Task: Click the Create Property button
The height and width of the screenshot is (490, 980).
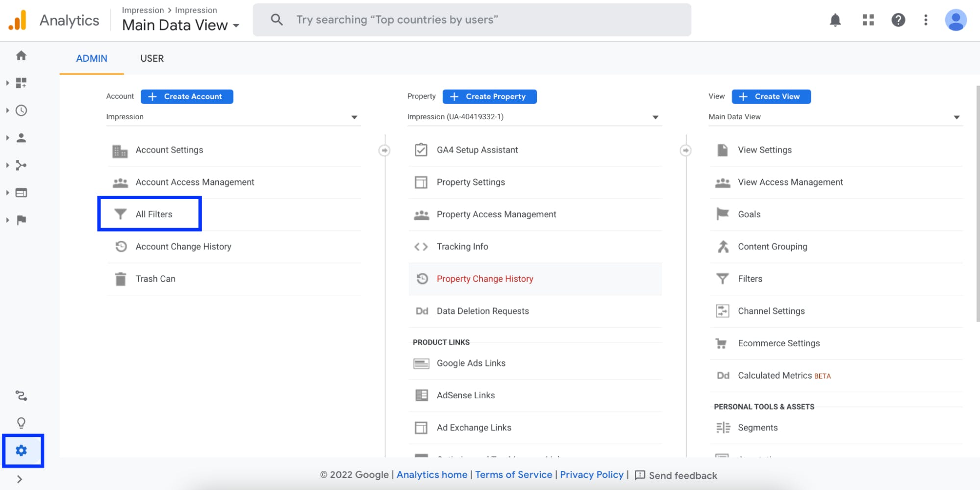Action: (489, 97)
